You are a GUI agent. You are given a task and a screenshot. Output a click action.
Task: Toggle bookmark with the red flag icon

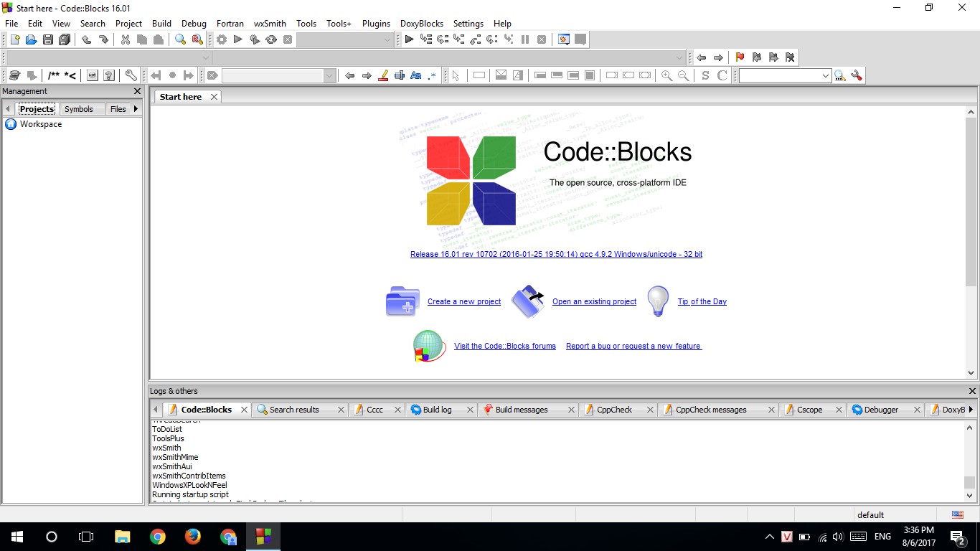(x=740, y=57)
